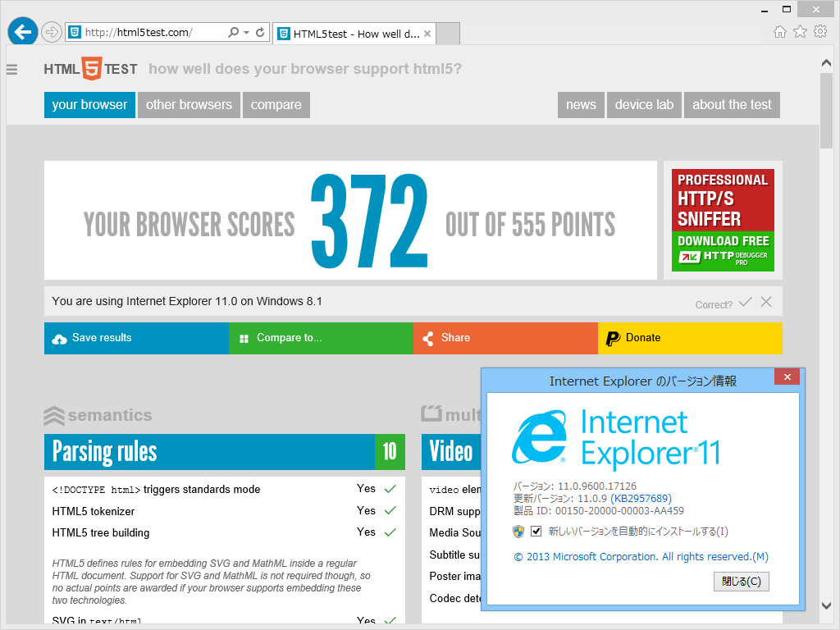Image resolution: width=840 pixels, height=630 pixels.
Task: Click the 'HTML5 tokenizer' row
Action: 225,511
